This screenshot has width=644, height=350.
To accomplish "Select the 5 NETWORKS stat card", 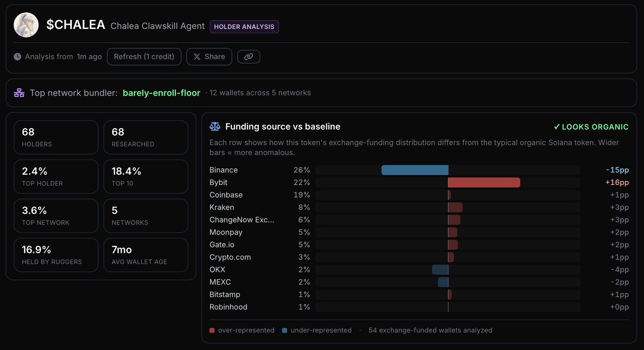I will tap(145, 215).
